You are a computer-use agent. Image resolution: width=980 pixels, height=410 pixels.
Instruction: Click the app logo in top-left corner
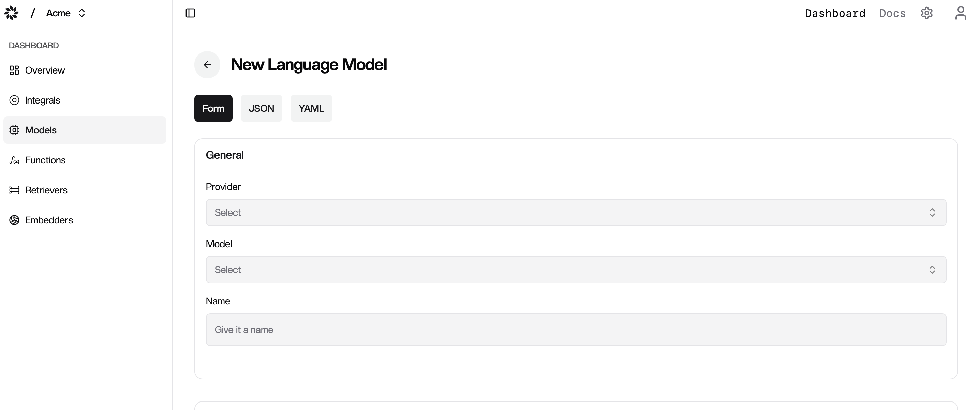(x=11, y=13)
